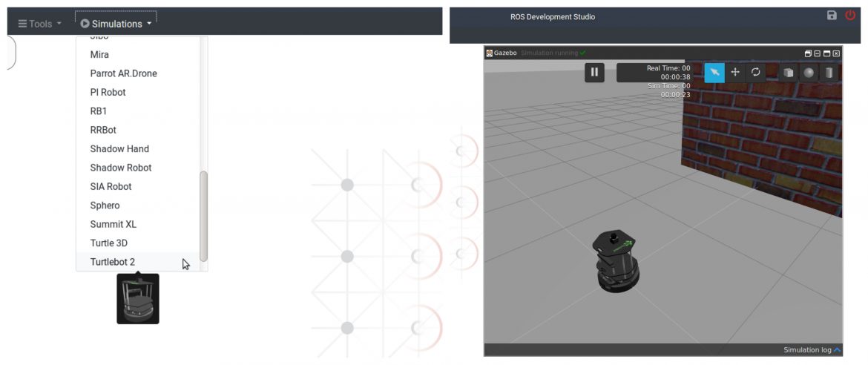Click the Real Time readout
The width and height of the screenshot is (868, 365).
(668, 73)
